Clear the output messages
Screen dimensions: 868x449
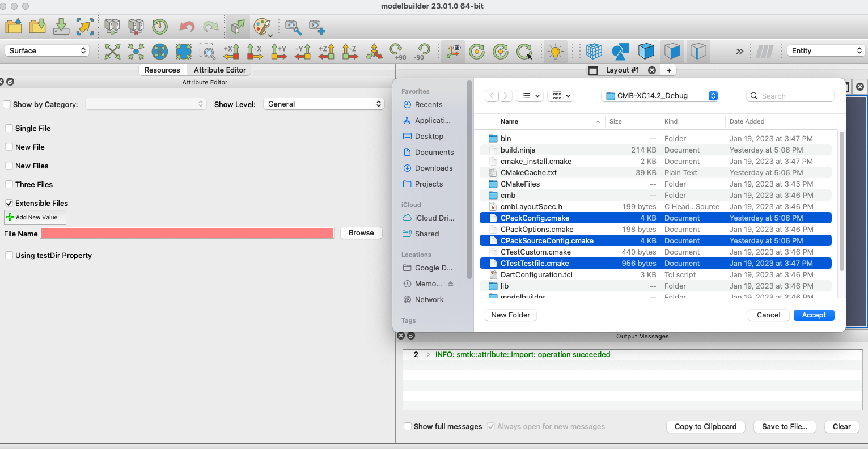(842, 427)
